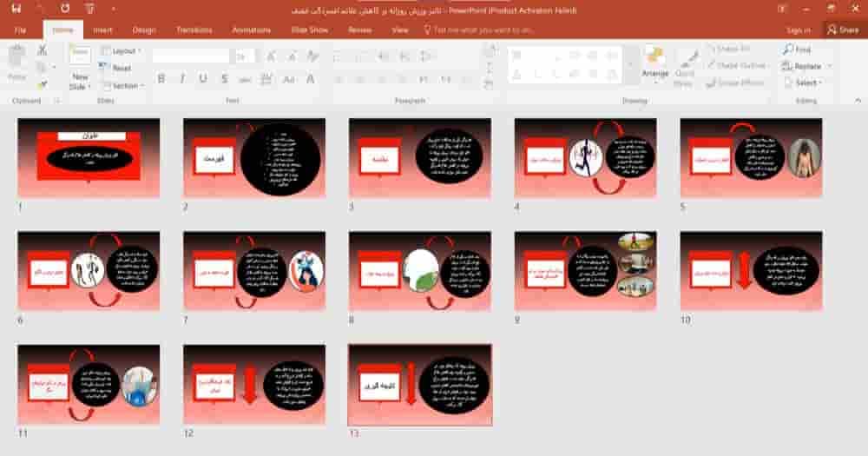
Task: Switch to the Insert tab
Action: pyautogui.click(x=103, y=30)
